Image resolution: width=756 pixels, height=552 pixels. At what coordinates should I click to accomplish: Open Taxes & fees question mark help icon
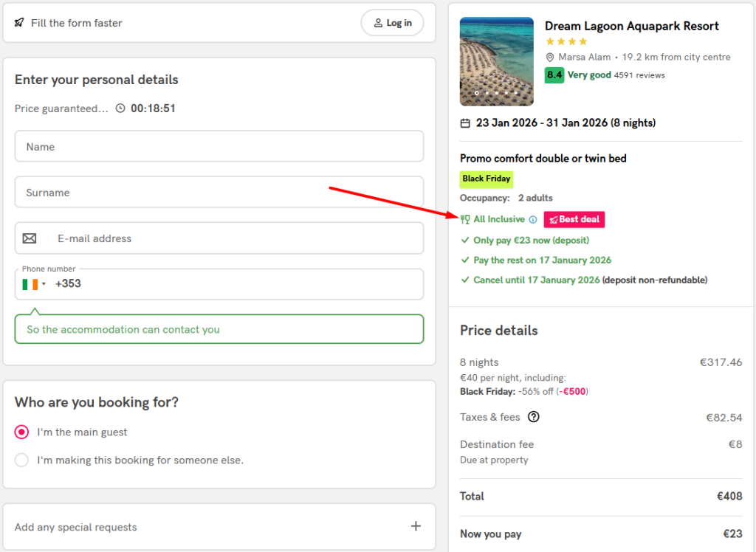533,416
